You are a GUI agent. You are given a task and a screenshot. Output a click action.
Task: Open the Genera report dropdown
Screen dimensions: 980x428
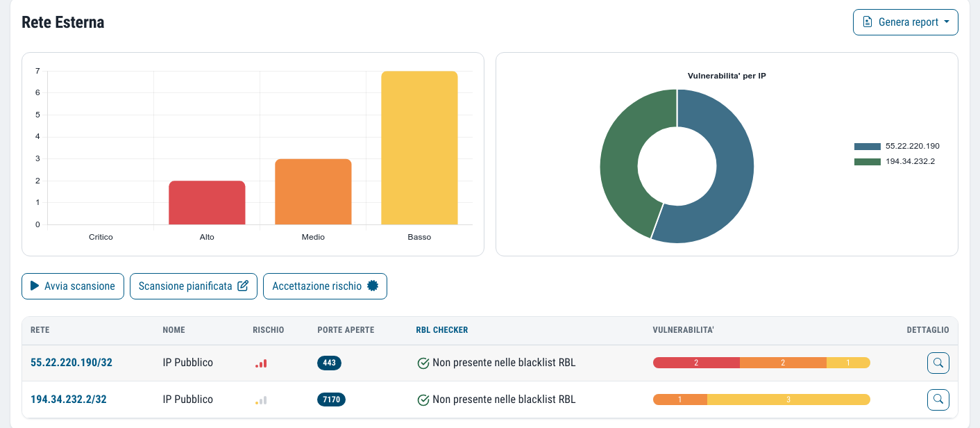point(905,22)
